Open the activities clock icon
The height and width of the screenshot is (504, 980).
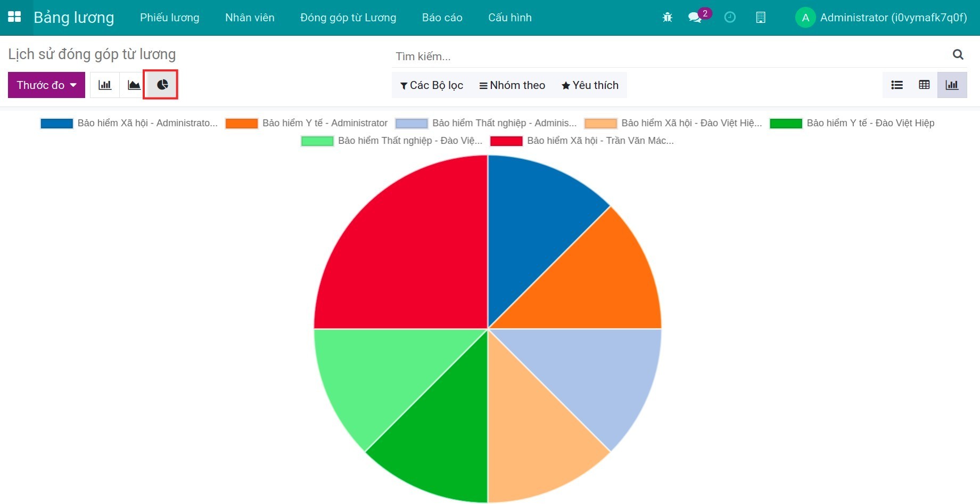pos(730,18)
